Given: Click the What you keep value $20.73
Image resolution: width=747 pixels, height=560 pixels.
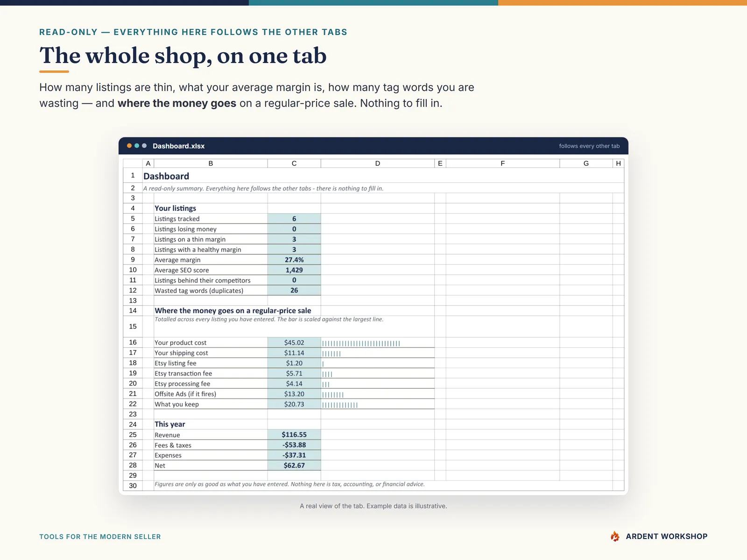Looking at the screenshot, I should pyautogui.click(x=294, y=404).
